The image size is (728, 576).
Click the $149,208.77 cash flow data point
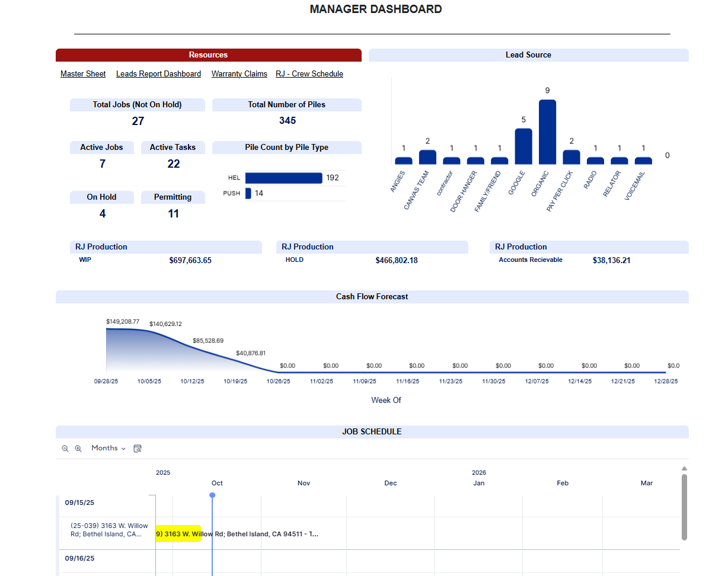pyautogui.click(x=107, y=328)
